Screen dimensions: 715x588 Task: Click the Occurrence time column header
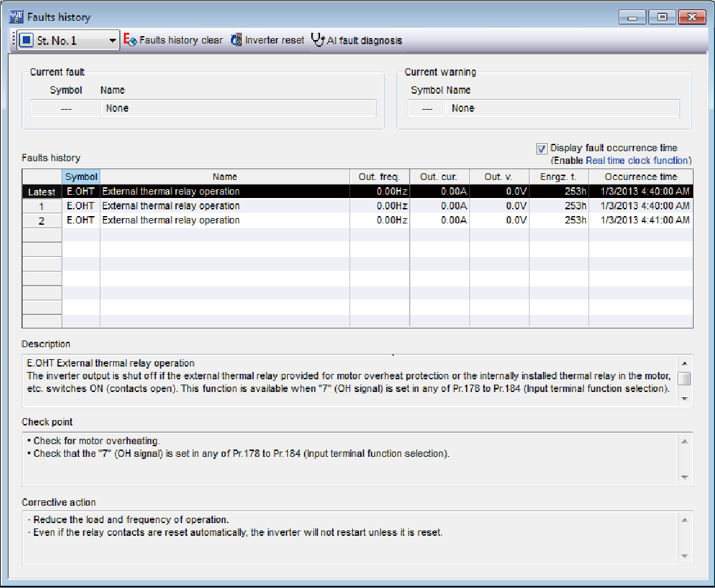pyautogui.click(x=640, y=177)
